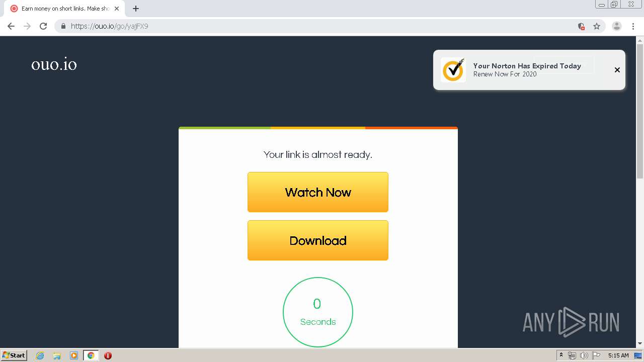This screenshot has width=644, height=362.
Task: Open the Action Center flag icon
Action: pyautogui.click(x=596, y=355)
